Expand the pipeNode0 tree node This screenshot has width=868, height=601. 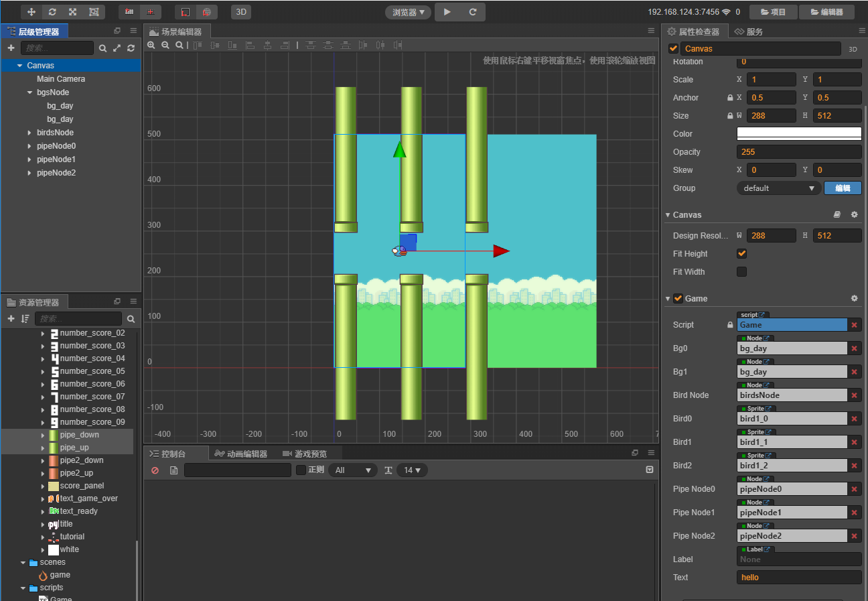point(29,146)
